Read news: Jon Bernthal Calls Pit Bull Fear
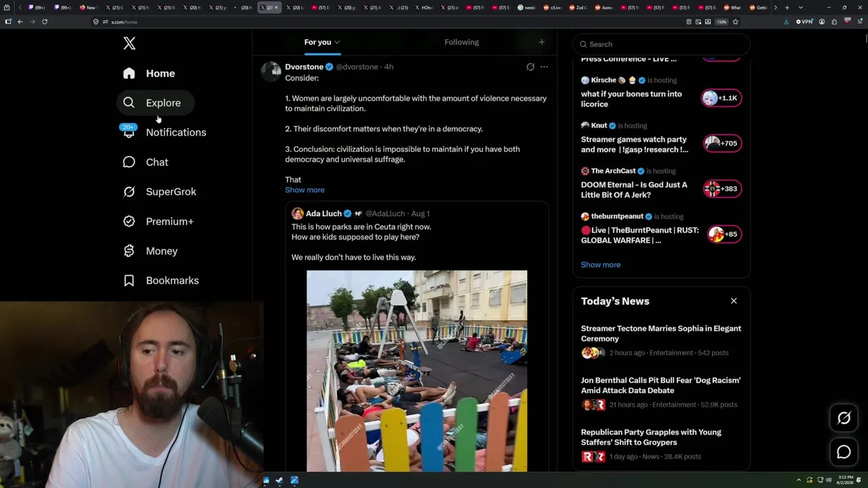 point(660,386)
